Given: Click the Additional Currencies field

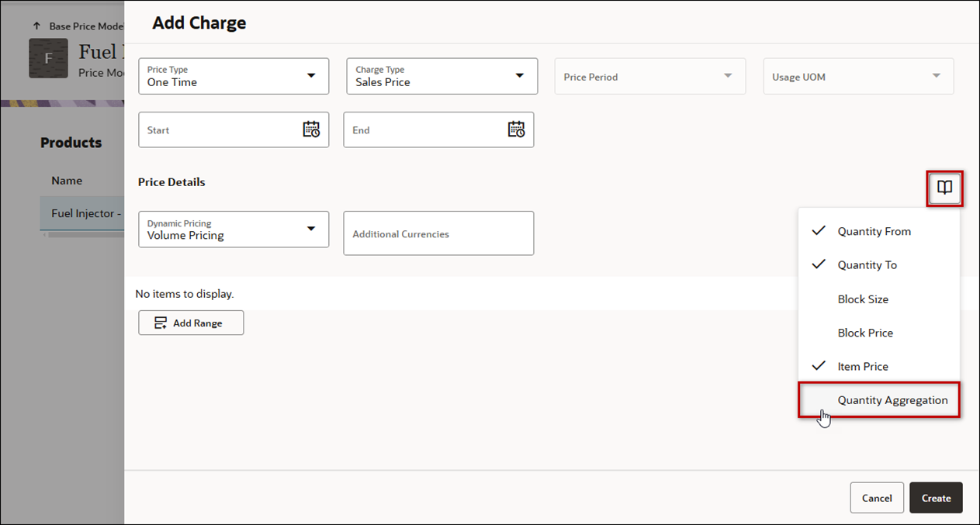Looking at the screenshot, I should (x=438, y=233).
